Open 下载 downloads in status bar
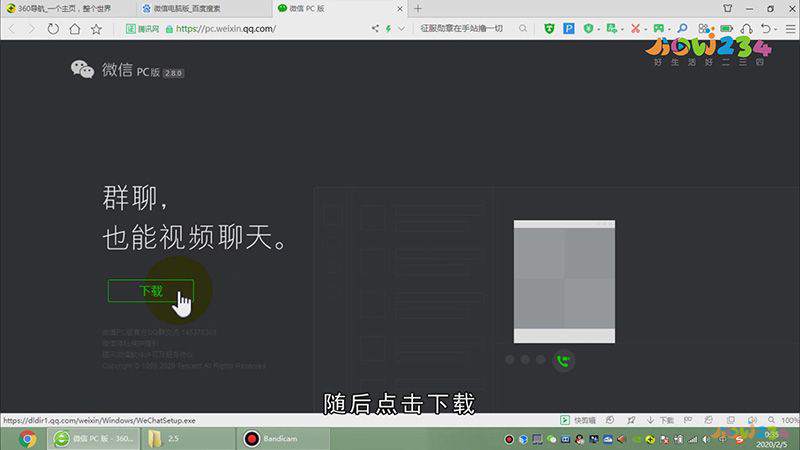This screenshot has height=450, width=800. [x=661, y=420]
